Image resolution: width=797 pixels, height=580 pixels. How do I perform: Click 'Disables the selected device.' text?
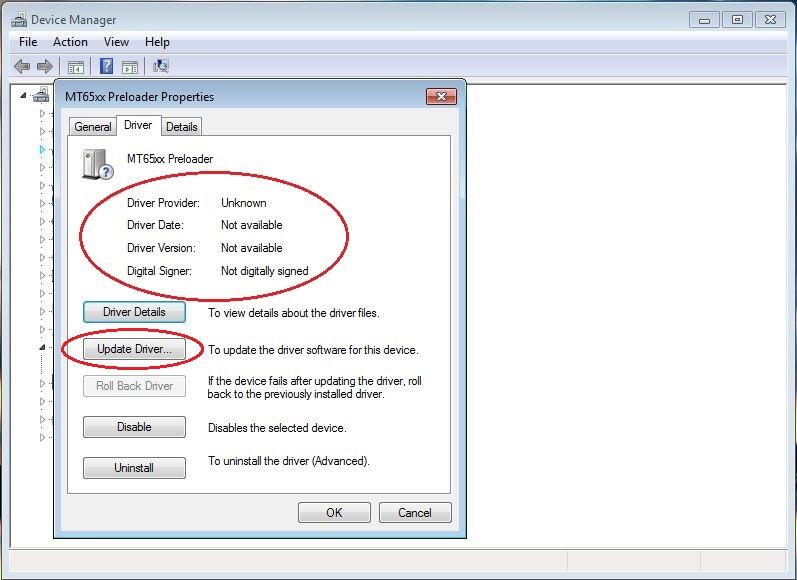[277, 428]
